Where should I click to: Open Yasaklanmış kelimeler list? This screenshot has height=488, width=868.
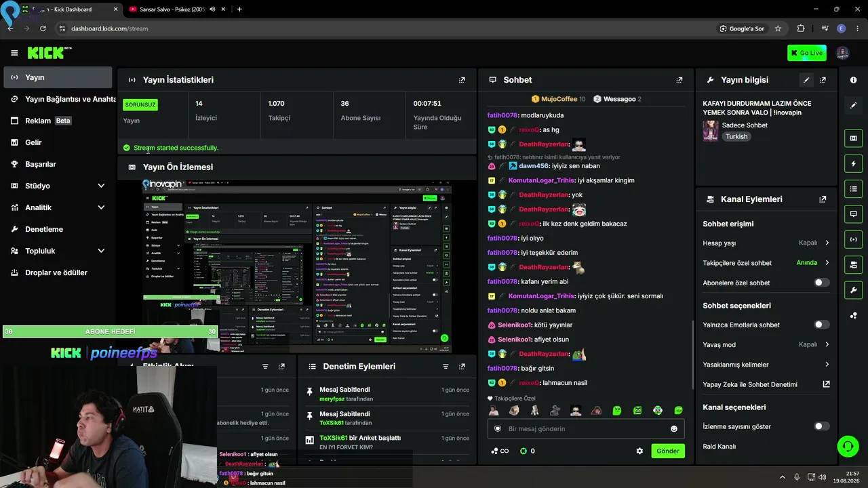point(766,365)
